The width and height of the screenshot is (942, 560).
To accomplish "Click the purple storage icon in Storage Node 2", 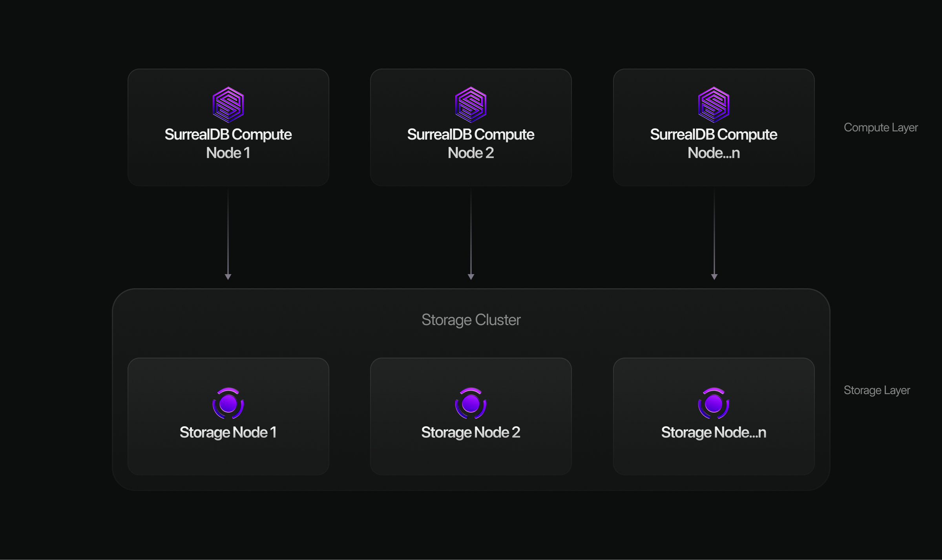I will [x=471, y=403].
